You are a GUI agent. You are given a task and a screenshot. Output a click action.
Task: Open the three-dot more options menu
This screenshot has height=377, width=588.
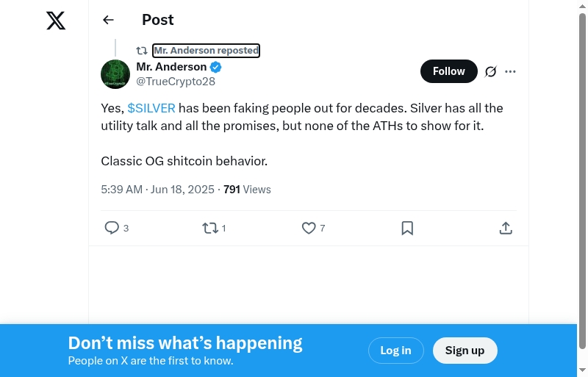pos(511,71)
